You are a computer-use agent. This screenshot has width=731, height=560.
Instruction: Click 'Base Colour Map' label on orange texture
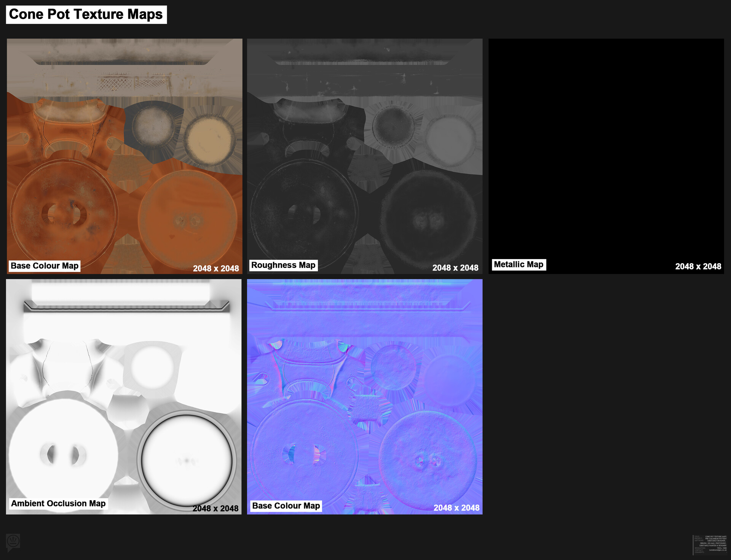tap(45, 266)
